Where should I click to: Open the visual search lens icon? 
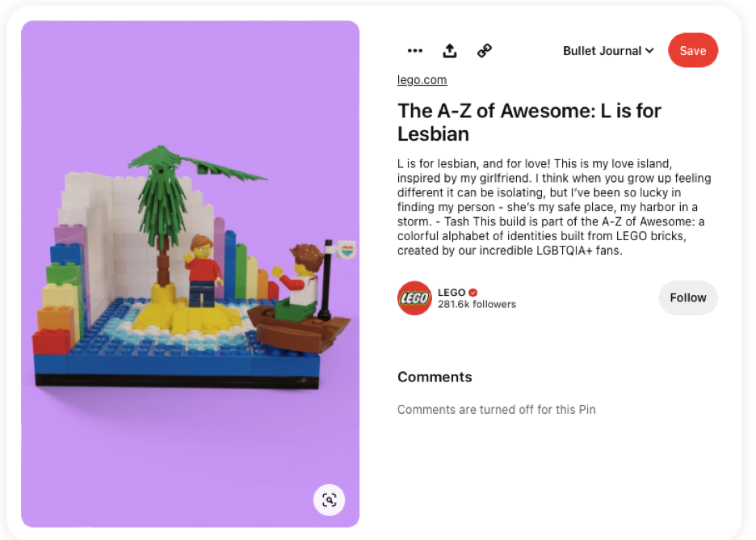coord(330,500)
